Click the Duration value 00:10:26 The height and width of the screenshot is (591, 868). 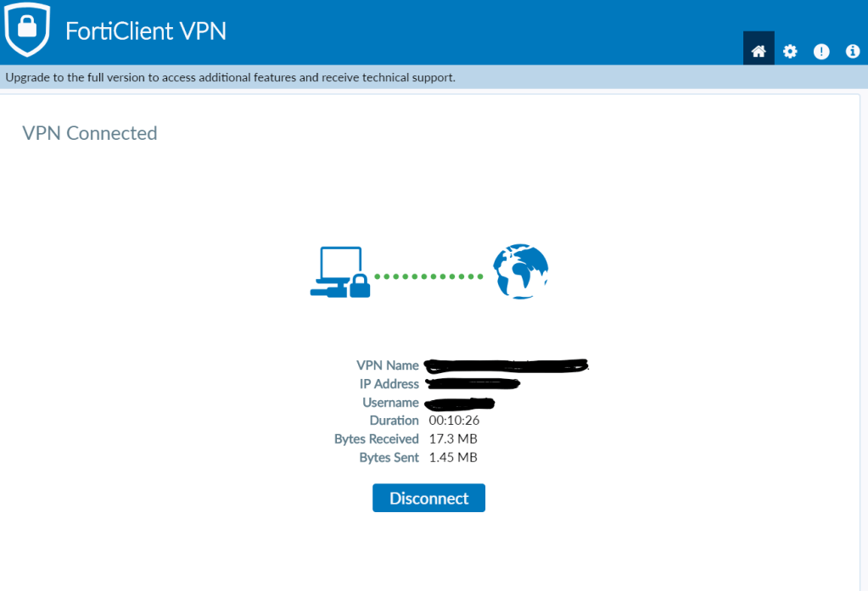pyautogui.click(x=454, y=421)
